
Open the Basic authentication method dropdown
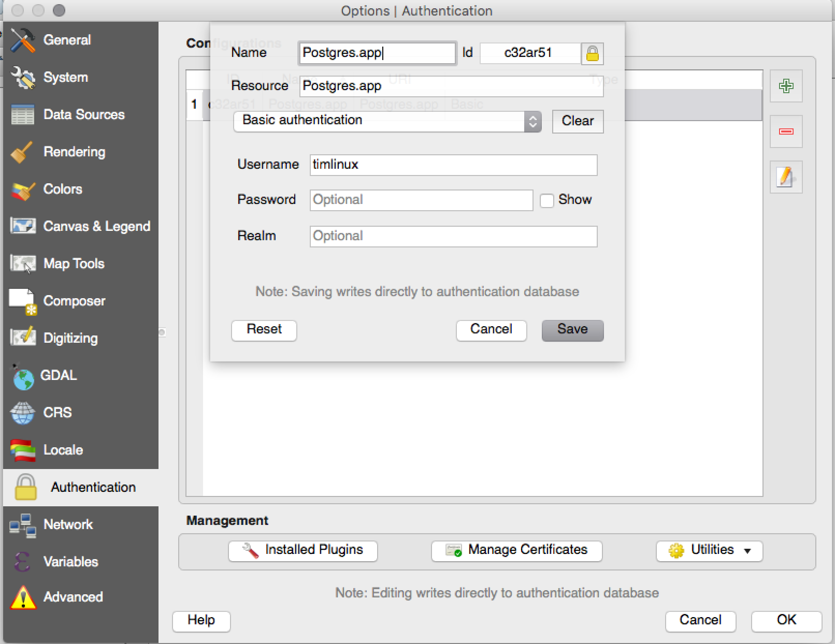(387, 122)
